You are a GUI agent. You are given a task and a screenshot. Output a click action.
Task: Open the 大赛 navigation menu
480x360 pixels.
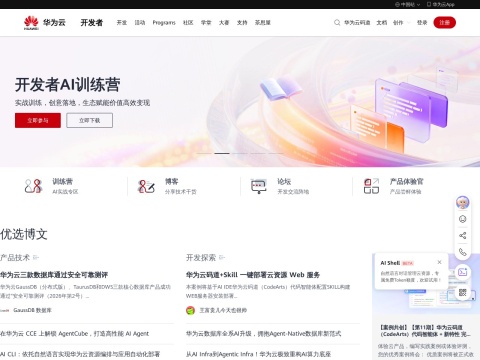pos(224,23)
